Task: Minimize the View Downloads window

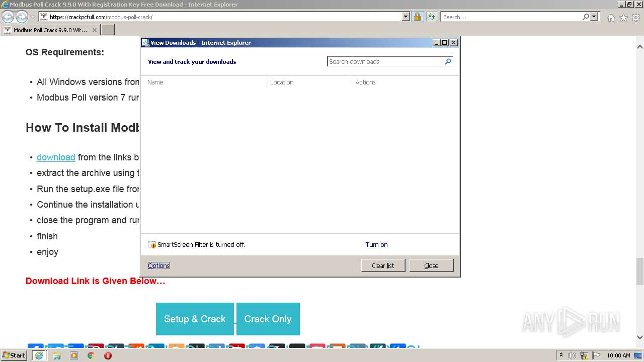Action: pos(436,43)
